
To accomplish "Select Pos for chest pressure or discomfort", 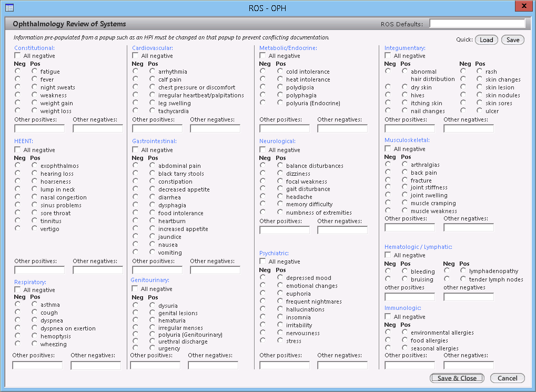I will [x=152, y=87].
